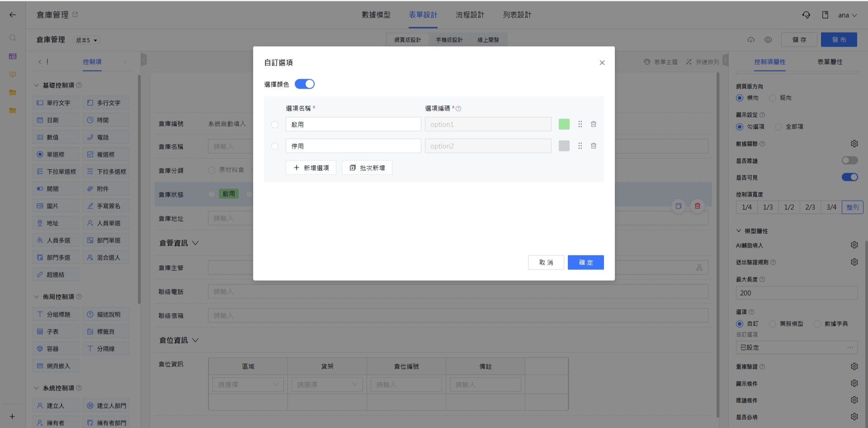Copy the 倉庫狀態 field

click(x=679, y=206)
